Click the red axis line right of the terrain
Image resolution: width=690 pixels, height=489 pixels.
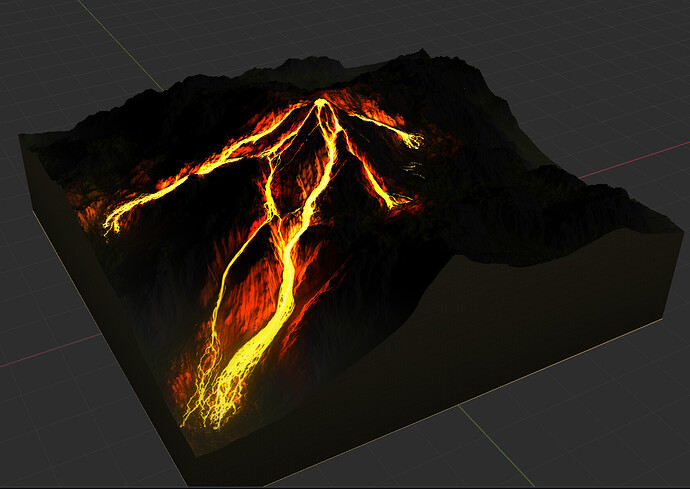pyautogui.click(x=634, y=159)
